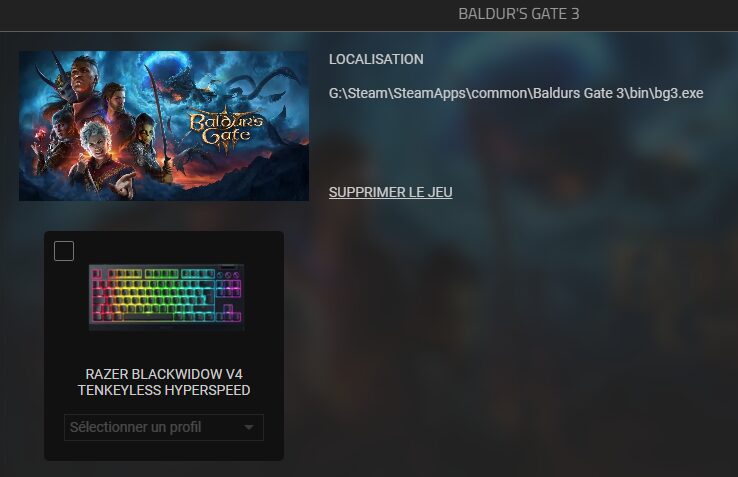Click the media buttons on keyboard image

229,274
